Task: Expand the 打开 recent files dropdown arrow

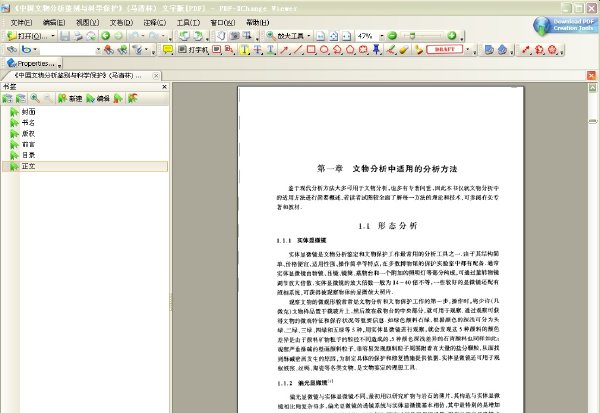Action: pyautogui.click(x=53, y=36)
